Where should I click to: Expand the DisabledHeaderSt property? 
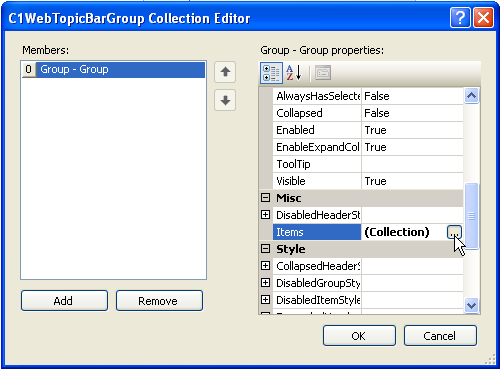point(265,215)
